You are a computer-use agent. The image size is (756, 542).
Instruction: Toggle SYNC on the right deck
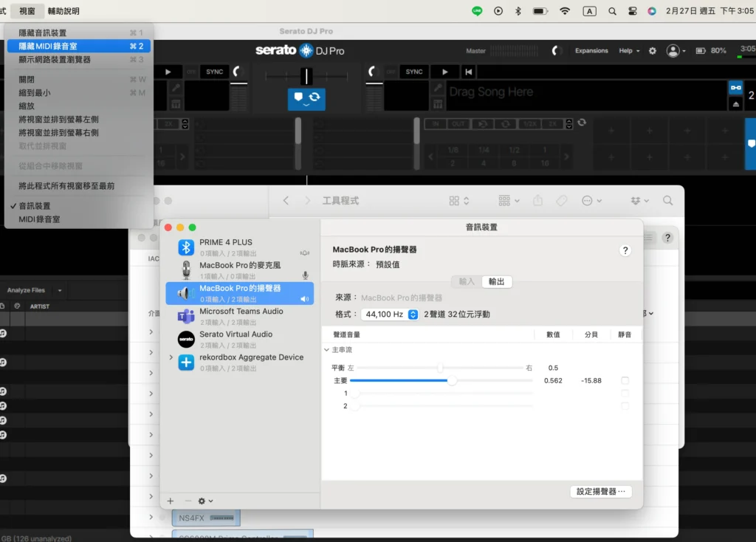(414, 72)
